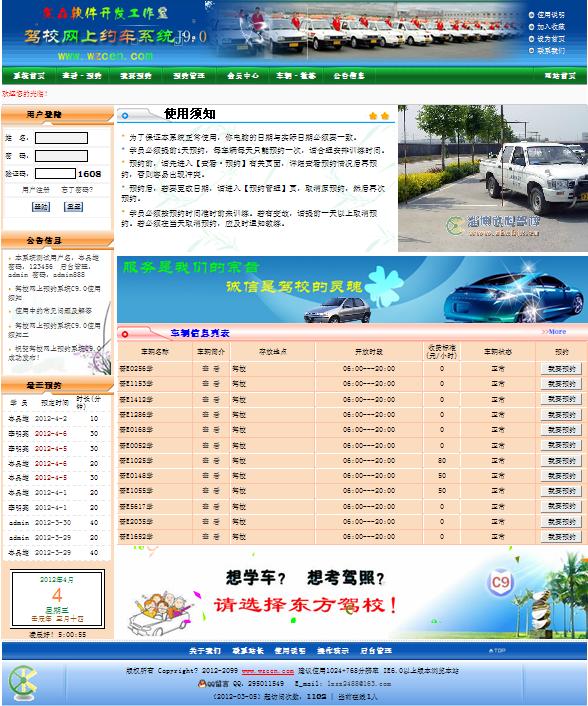Click the vehicle name cell containing 5617
This screenshot has width=588, height=706.
pyautogui.click(x=155, y=507)
